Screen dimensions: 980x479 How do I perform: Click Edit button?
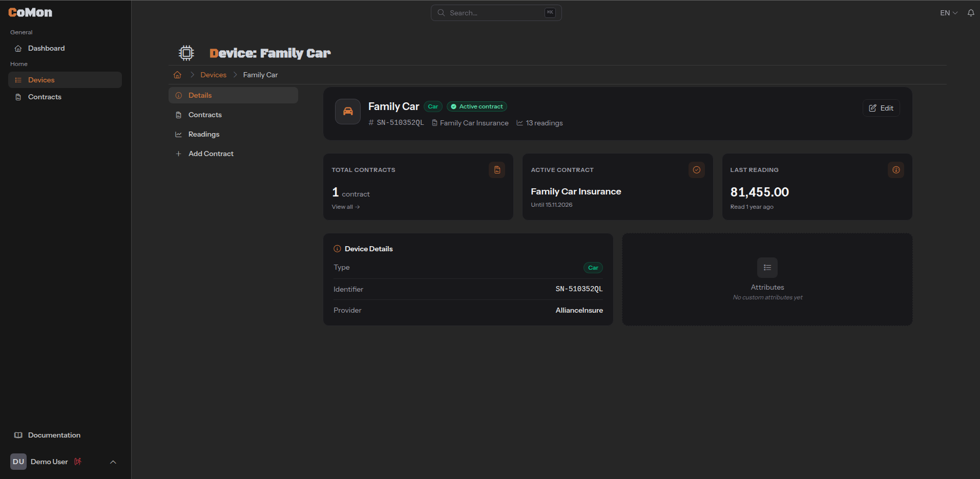881,108
